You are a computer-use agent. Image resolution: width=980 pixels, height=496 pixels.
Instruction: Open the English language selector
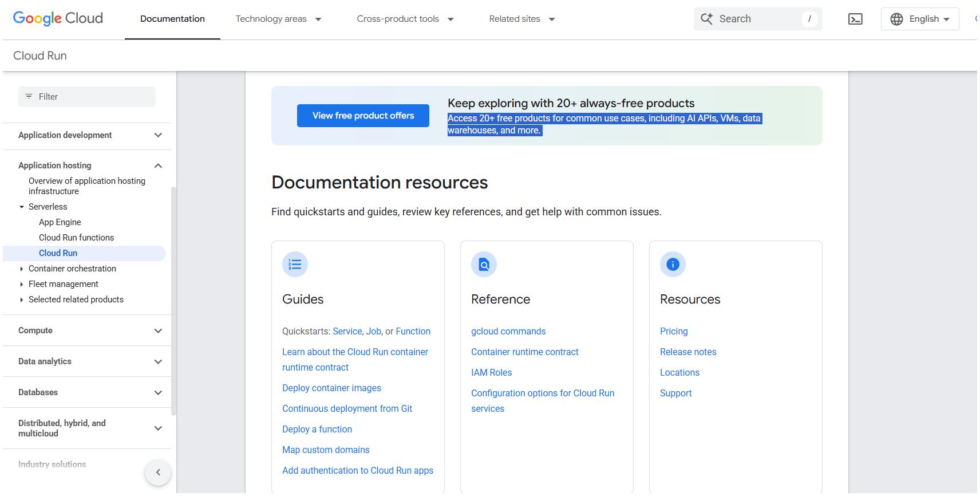[x=920, y=19]
